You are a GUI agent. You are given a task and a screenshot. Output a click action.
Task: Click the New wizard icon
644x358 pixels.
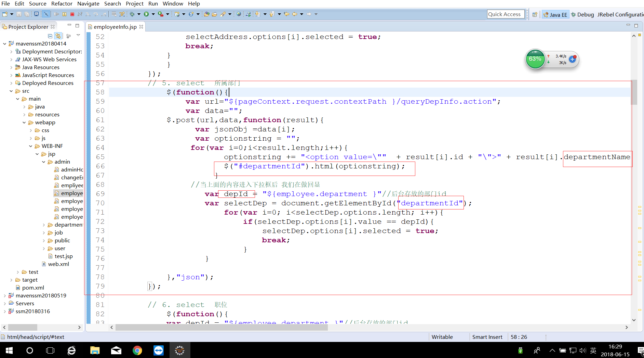(5, 14)
